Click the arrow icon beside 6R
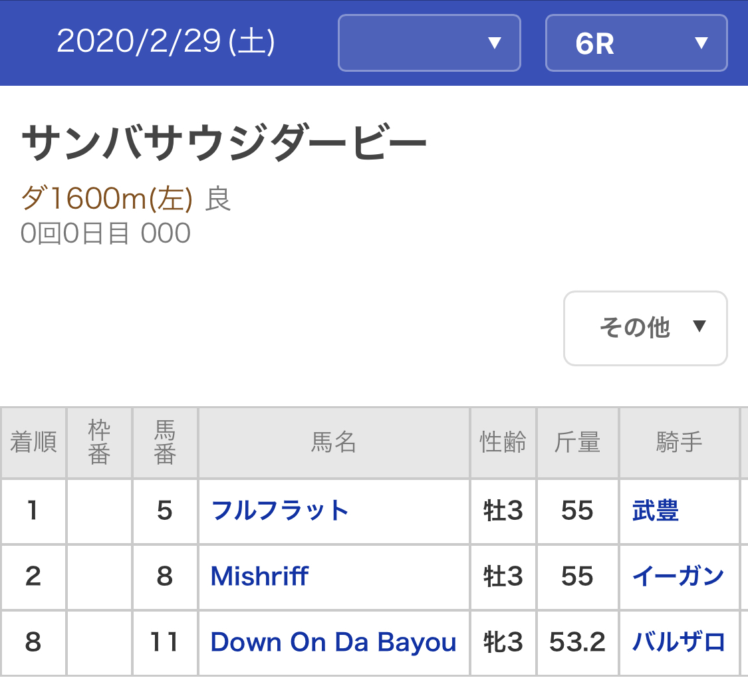Viewport: 748px width, 700px height. [x=701, y=44]
